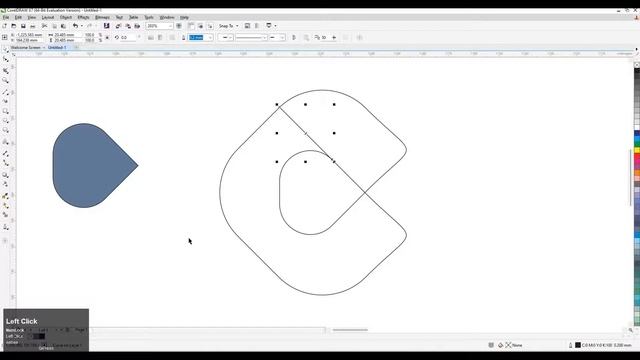
Task: Click the rotation angle input field
Action: click(129, 37)
